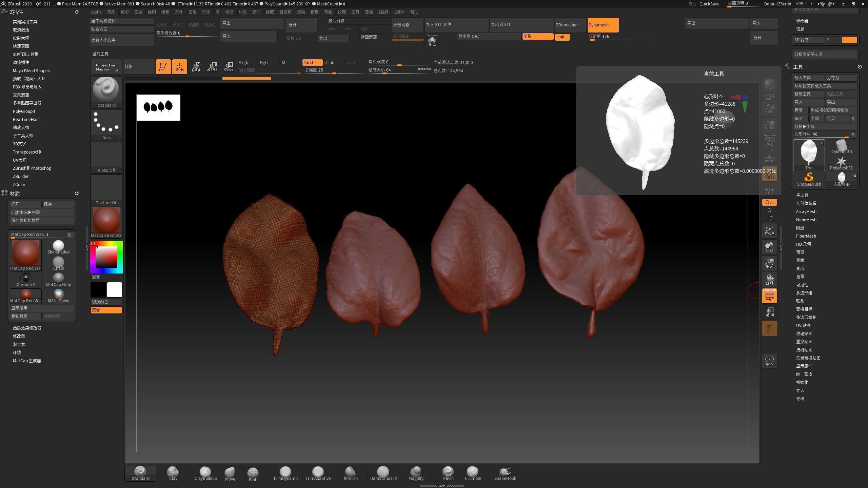Click the ZRemesher button
Screen dimensions: 868x488
click(x=570, y=25)
